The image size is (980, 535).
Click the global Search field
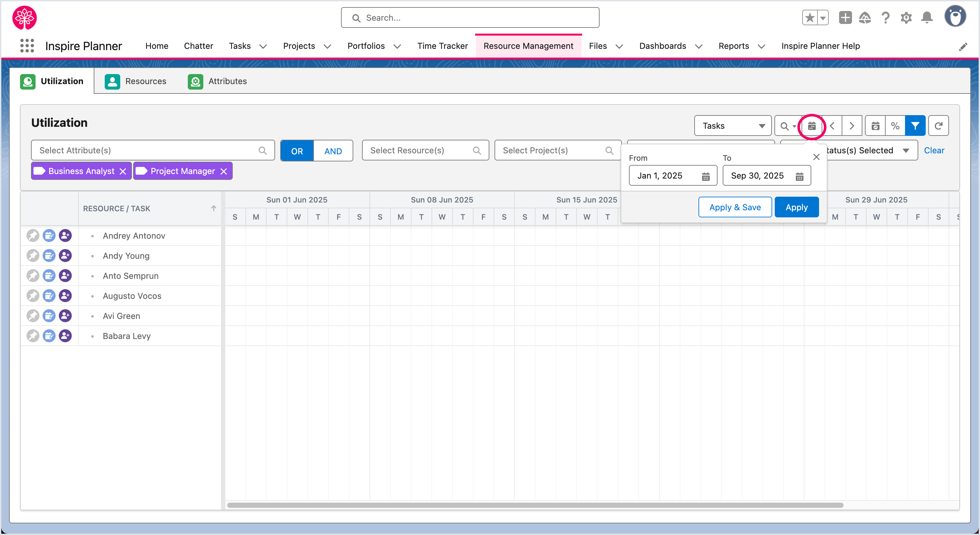[470, 17]
